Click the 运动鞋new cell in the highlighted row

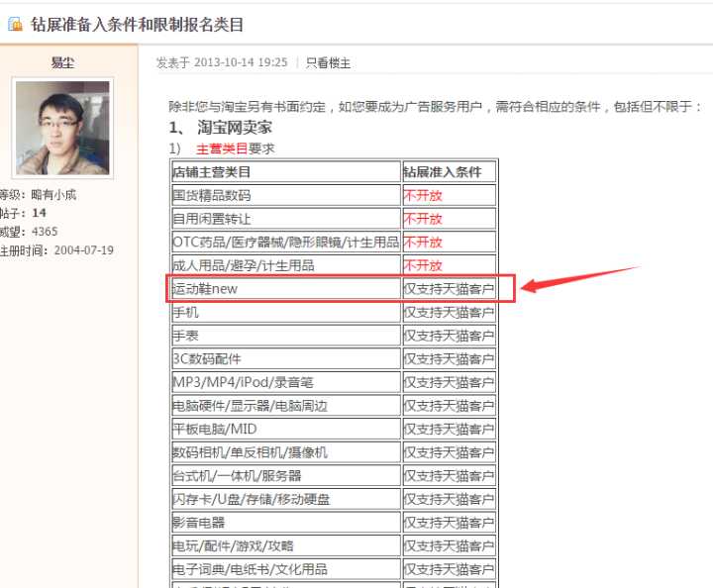pos(206,289)
